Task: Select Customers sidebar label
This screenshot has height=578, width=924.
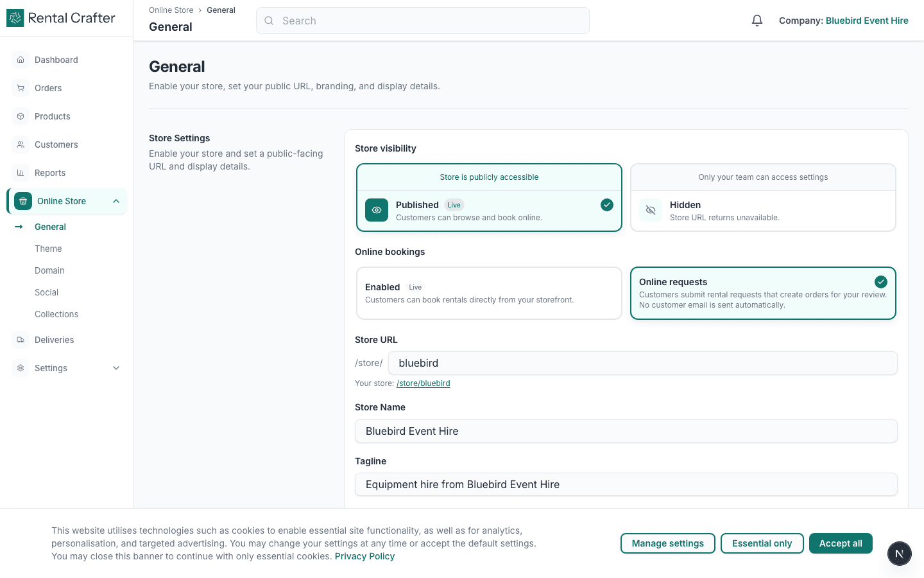Action: coord(56,144)
